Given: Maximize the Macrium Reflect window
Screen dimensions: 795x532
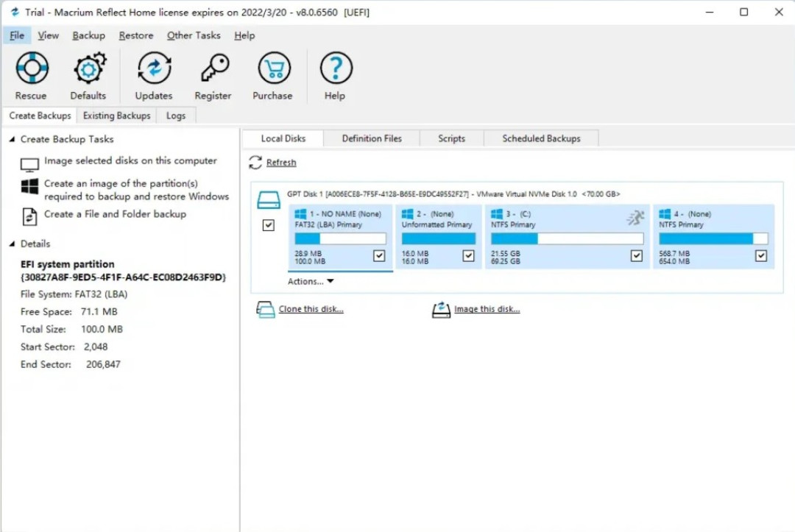Looking at the screenshot, I should [x=743, y=13].
